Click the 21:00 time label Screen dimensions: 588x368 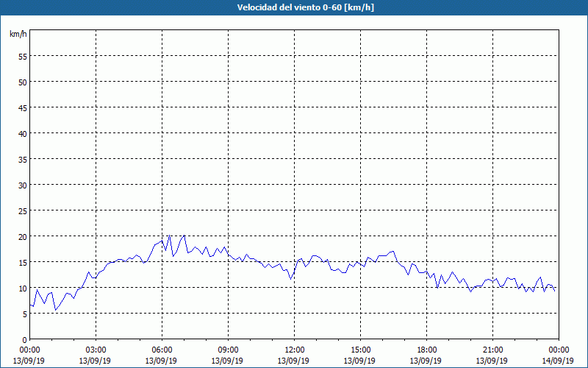point(492,350)
